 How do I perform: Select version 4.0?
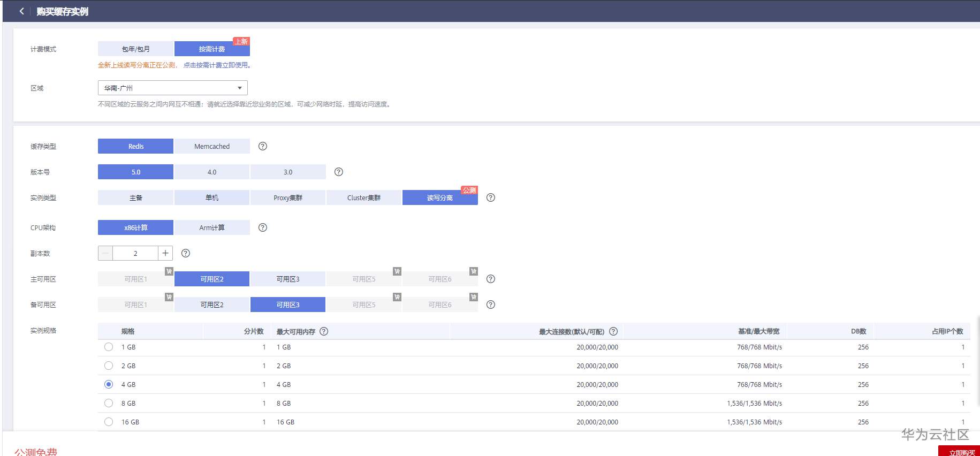[212, 172]
